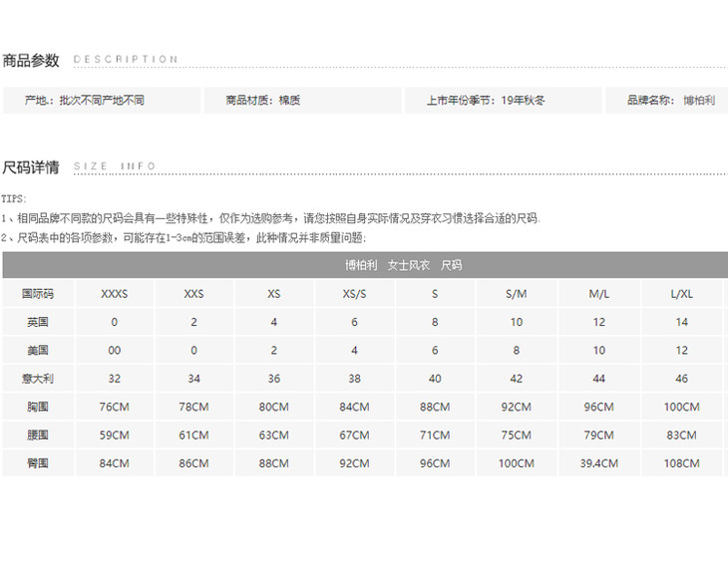Select the 国际码 row label

tap(37, 294)
